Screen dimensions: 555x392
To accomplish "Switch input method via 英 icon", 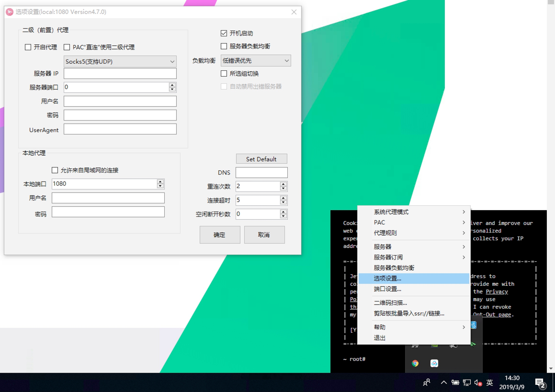I will (x=489, y=383).
